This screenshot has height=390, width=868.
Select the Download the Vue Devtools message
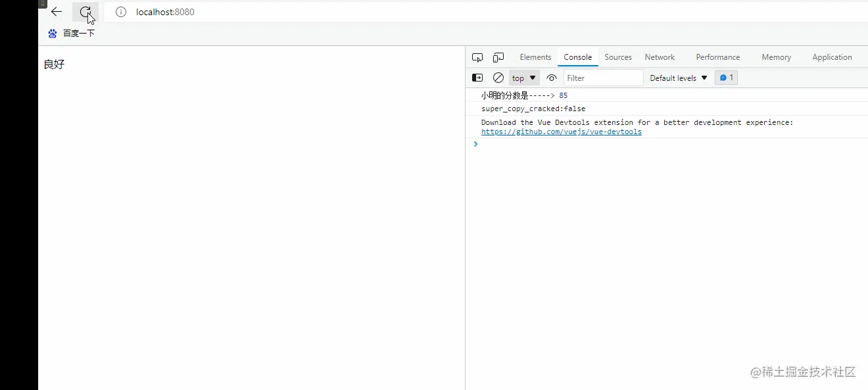click(x=667, y=127)
